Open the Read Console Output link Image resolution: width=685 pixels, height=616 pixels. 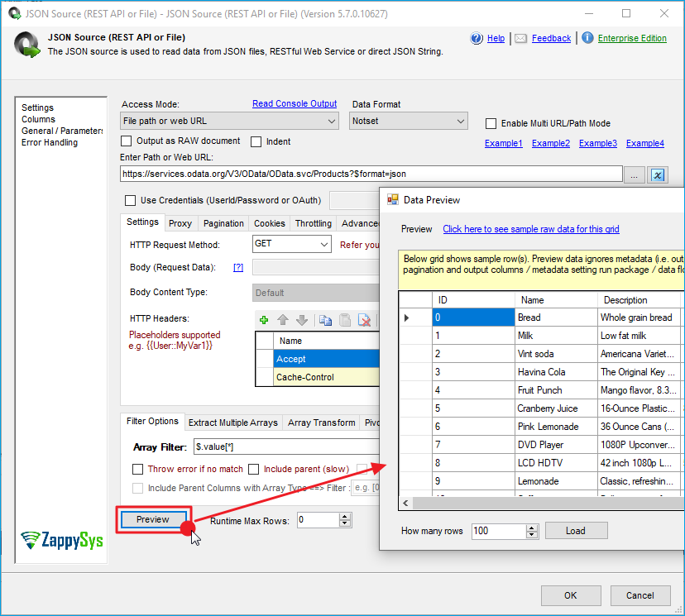click(x=295, y=104)
